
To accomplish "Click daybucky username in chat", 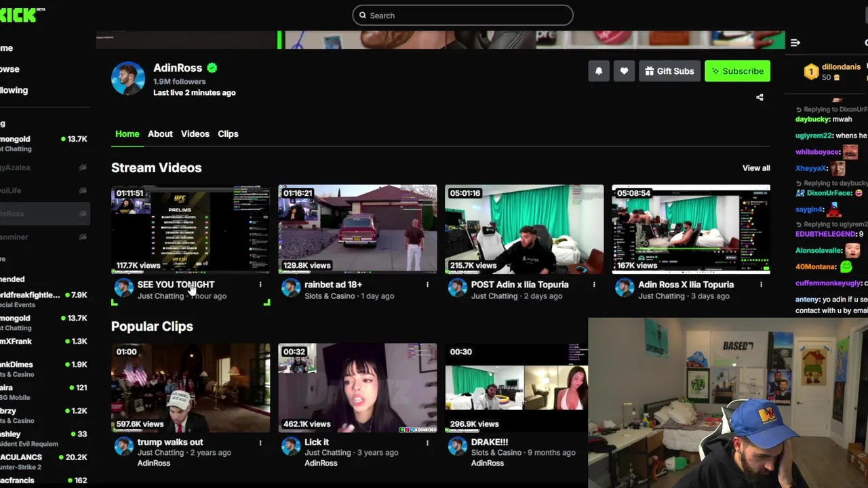I will pyautogui.click(x=812, y=119).
